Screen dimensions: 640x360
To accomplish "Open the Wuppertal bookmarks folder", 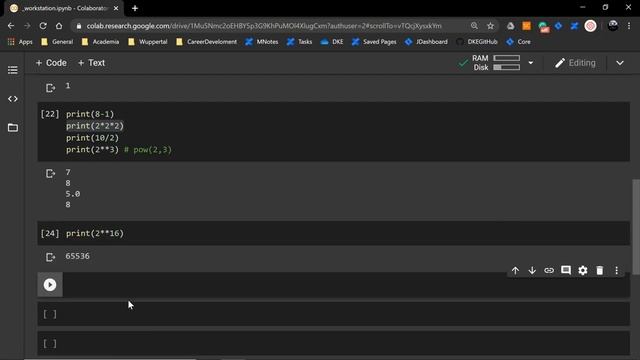I will point(148,42).
